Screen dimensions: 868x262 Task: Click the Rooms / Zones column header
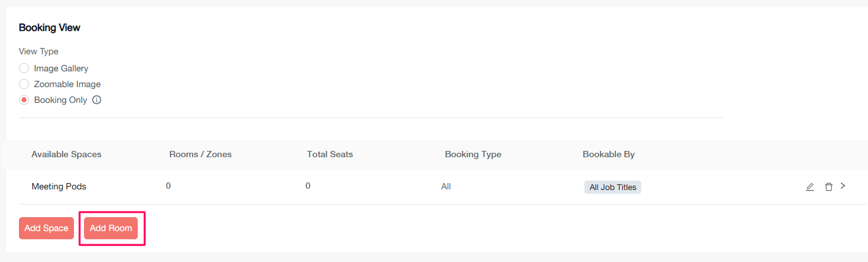tap(200, 154)
